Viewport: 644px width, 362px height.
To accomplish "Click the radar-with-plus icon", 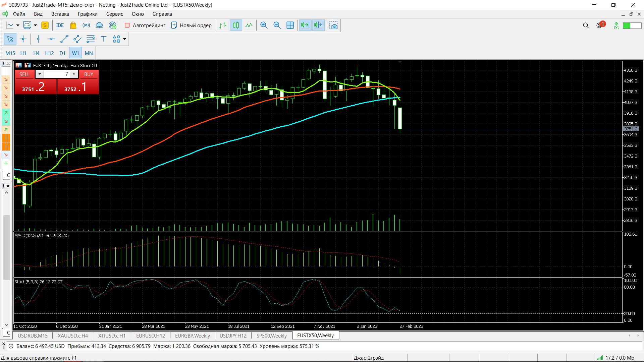I will click(113, 25).
